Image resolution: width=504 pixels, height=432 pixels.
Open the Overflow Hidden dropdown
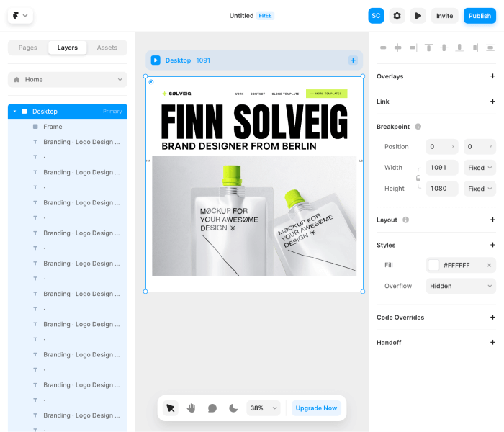pyautogui.click(x=461, y=286)
